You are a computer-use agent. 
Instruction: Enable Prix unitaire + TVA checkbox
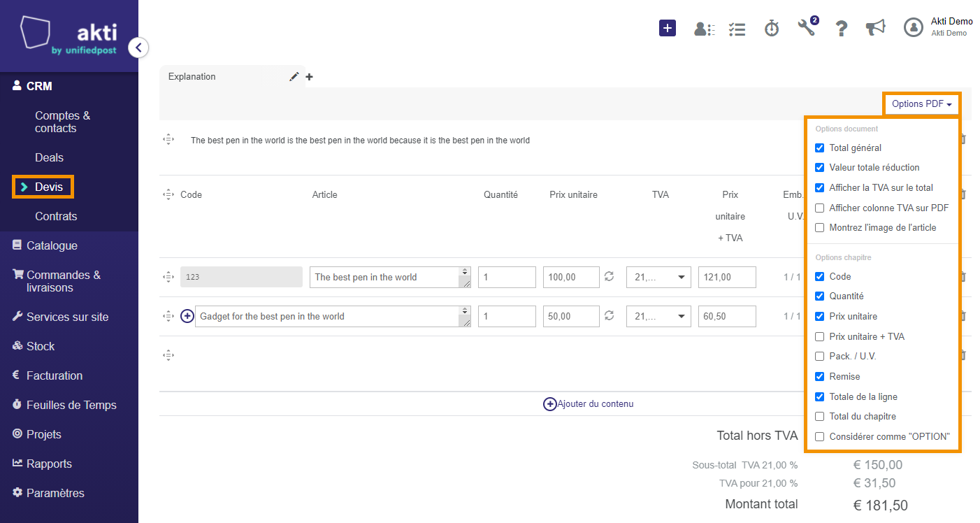pos(820,337)
